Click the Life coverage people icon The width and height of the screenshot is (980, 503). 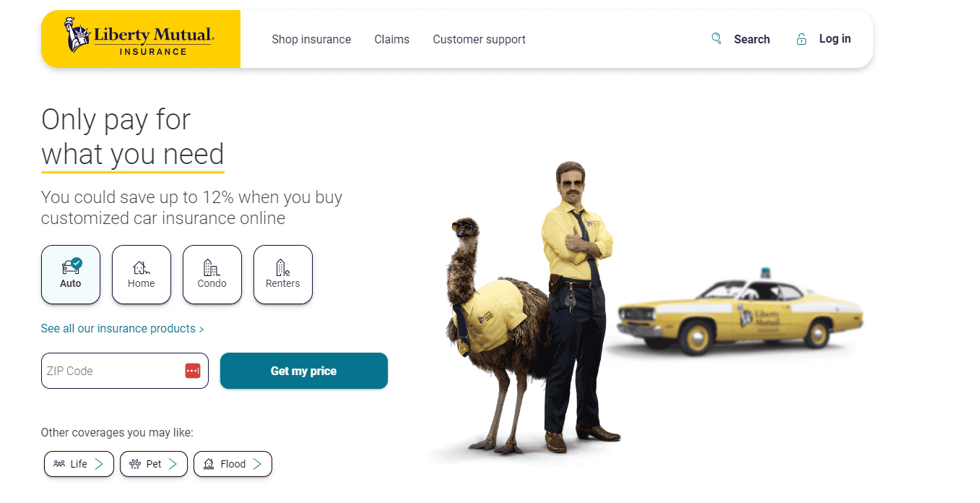pos(59,464)
